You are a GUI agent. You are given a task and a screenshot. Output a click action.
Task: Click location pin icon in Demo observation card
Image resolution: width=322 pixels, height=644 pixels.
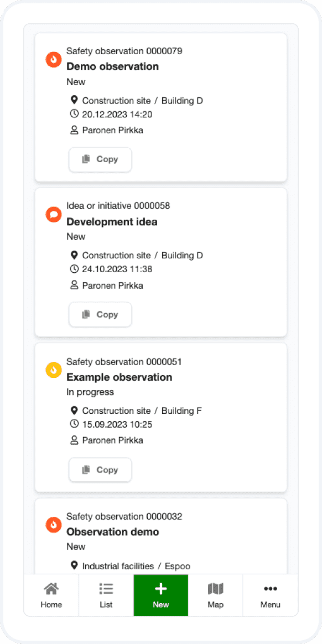click(x=74, y=100)
